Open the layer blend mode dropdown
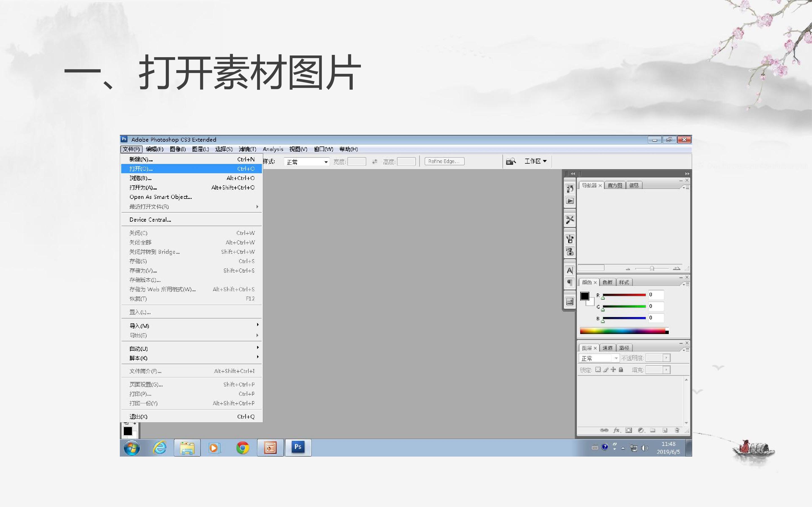812x507 pixels. pos(599,358)
